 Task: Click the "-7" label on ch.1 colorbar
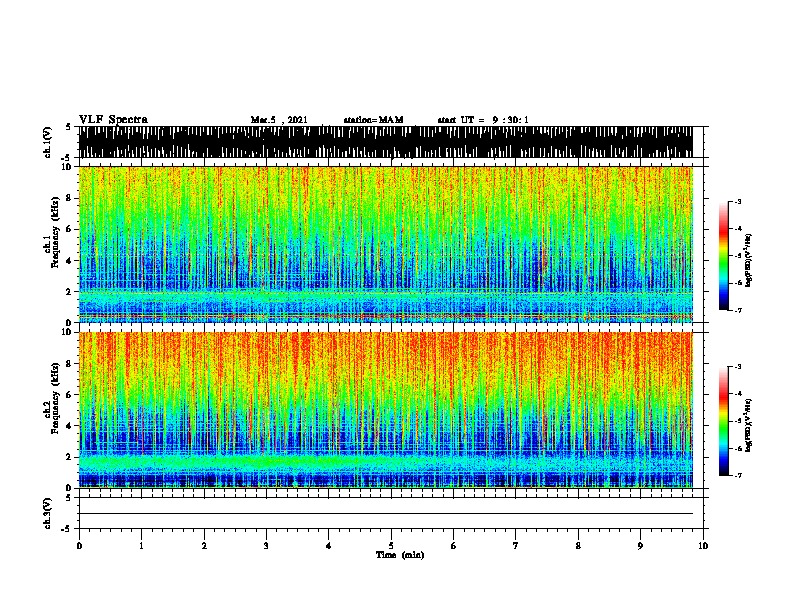point(738,310)
